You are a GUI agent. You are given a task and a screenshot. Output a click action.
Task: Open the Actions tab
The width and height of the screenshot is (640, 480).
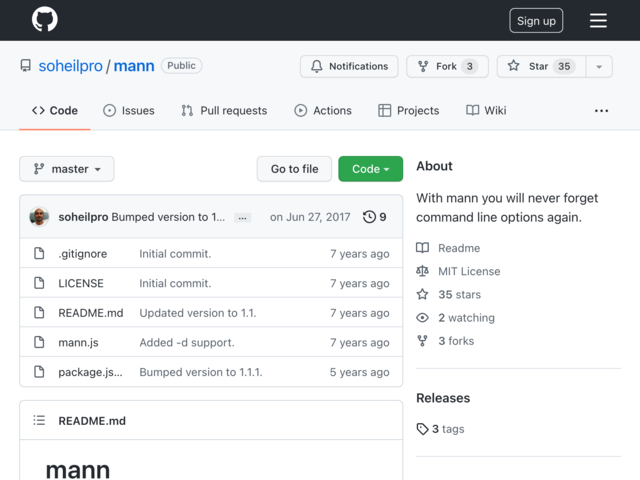click(x=323, y=110)
